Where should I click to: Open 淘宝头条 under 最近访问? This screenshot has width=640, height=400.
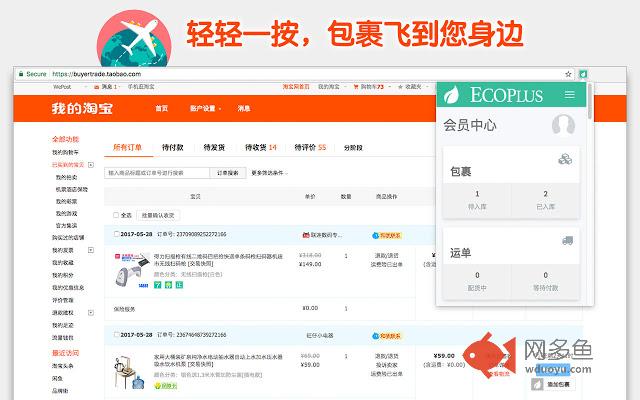click(x=63, y=366)
